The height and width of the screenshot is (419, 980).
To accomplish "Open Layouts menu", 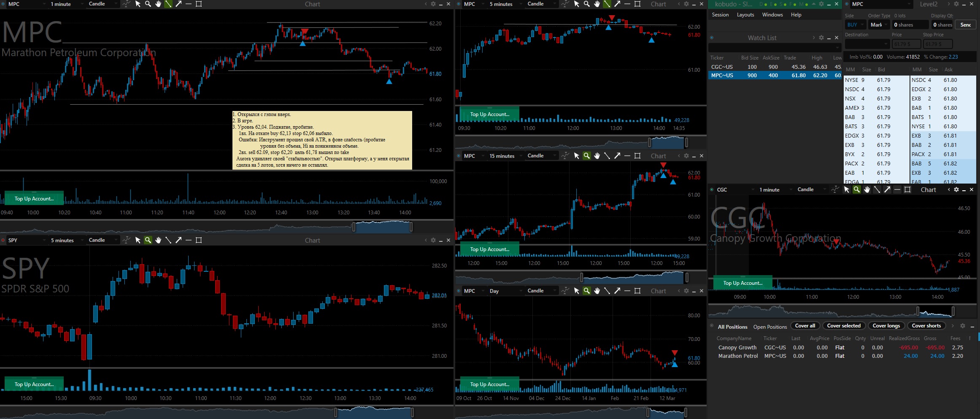I will click(745, 15).
